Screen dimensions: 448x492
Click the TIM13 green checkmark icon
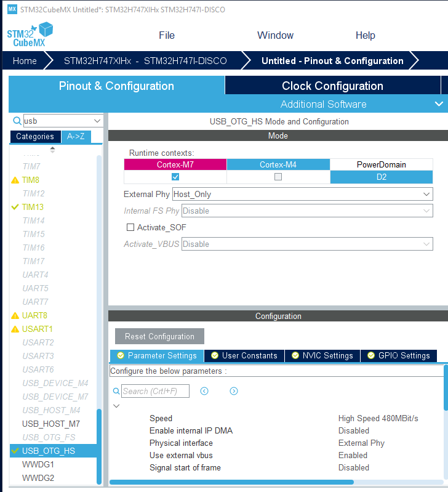tap(15, 207)
